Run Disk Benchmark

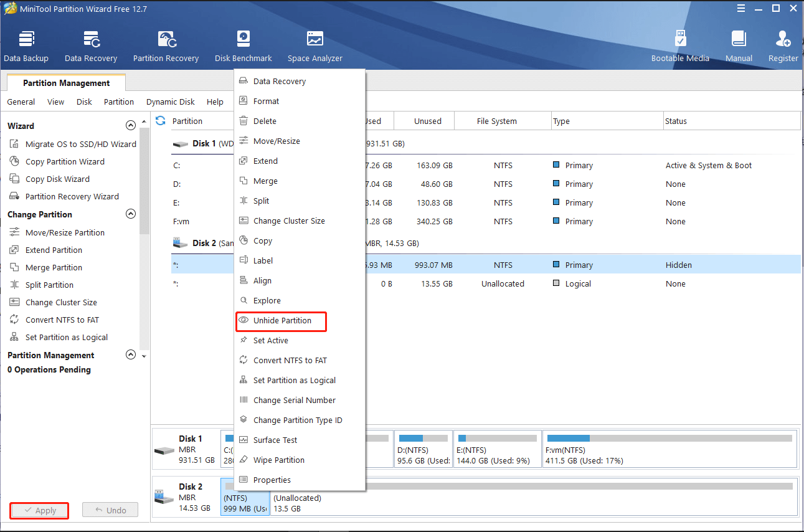[244, 47]
